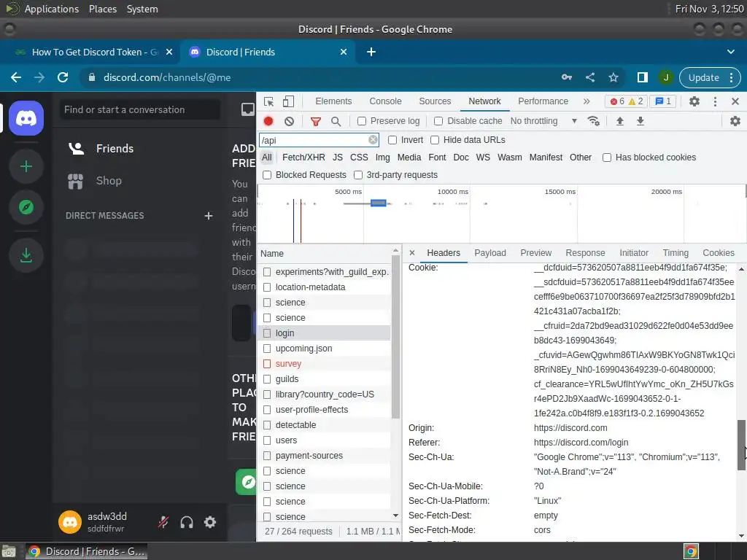Expand more DevTools tabs chevron

[x=587, y=101]
